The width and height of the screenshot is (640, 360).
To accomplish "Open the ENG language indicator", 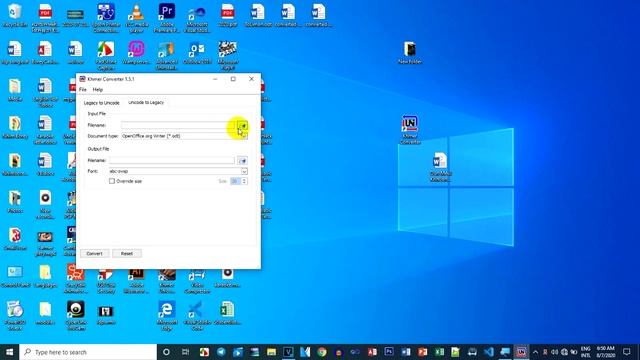I will 586,352.
